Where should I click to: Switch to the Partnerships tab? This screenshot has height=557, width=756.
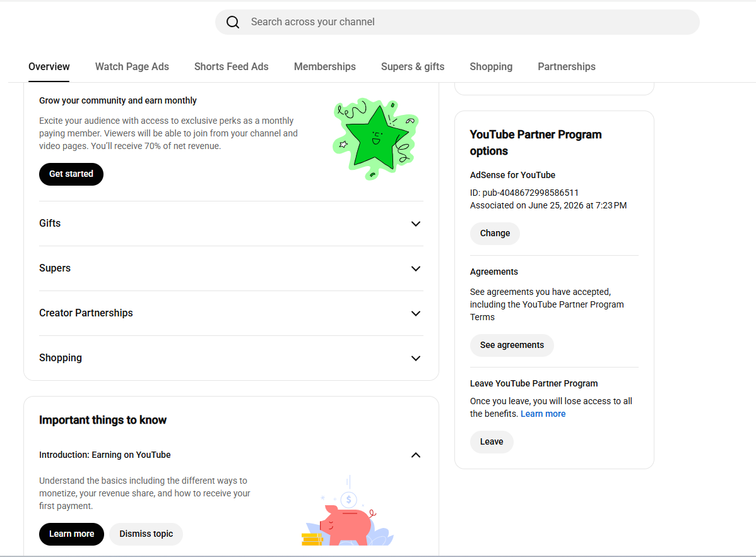(x=567, y=66)
